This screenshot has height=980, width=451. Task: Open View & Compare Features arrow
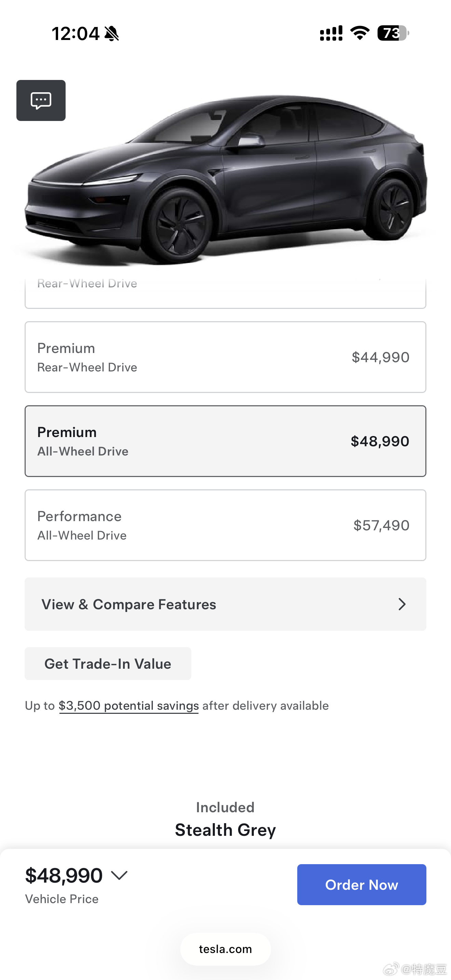click(x=401, y=604)
